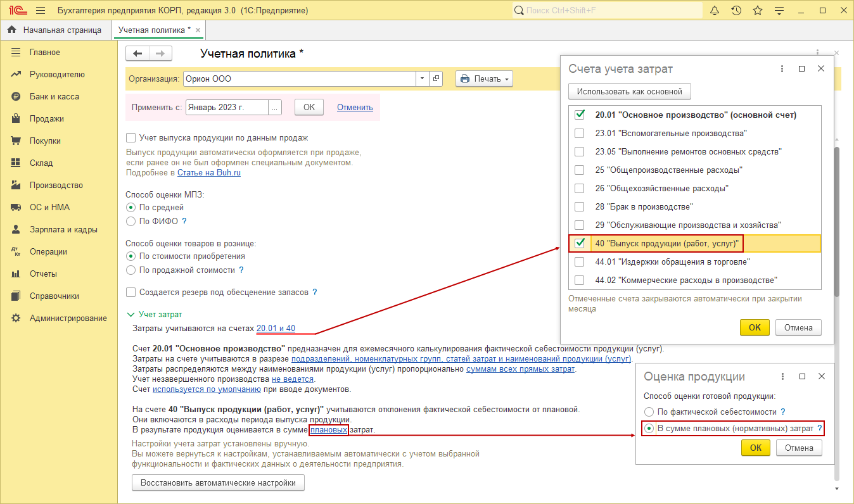The height and width of the screenshot is (504, 854).
Task: Open the organization card button next to Орион ООО
Action: (x=435, y=79)
